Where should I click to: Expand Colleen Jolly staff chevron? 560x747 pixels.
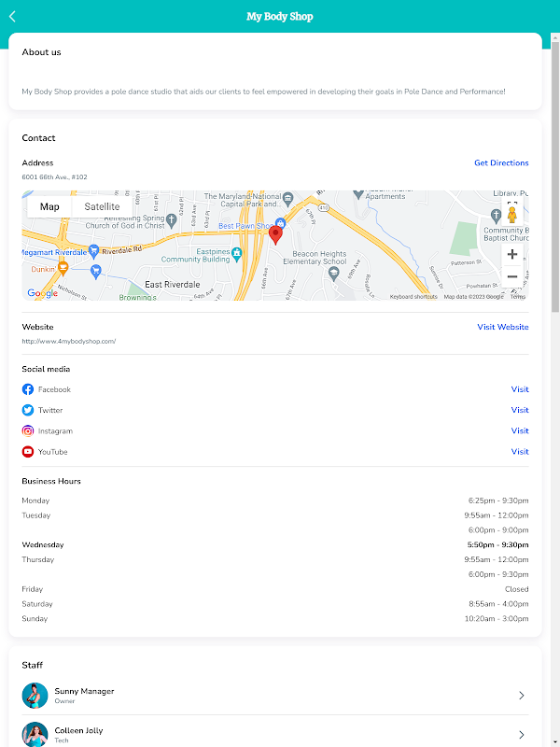522,735
